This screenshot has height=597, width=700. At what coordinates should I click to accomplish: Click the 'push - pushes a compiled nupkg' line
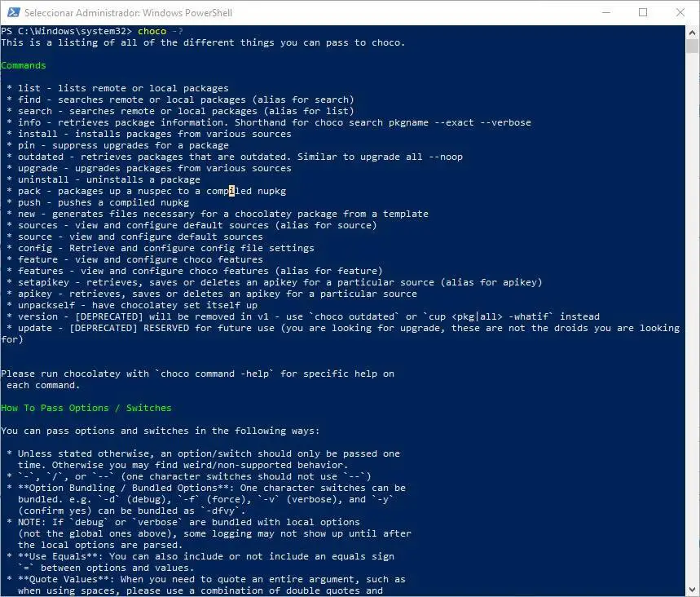click(98, 202)
